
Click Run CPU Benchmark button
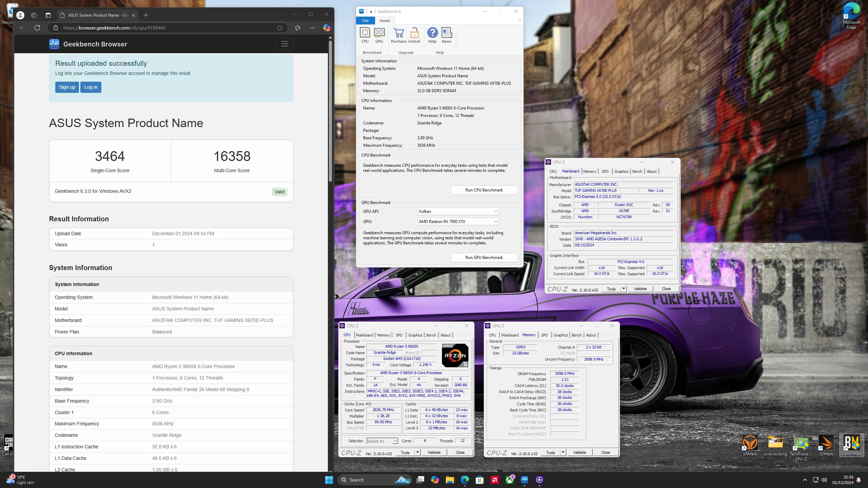(x=484, y=190)
